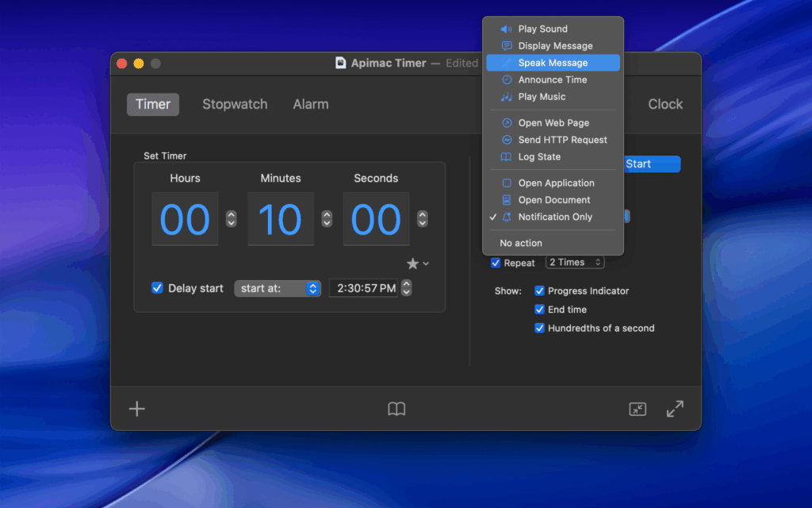Viewport: 812px width, 508px height.
Task: Disable the Delay start checkbox
Action: (x=157, y=288)
